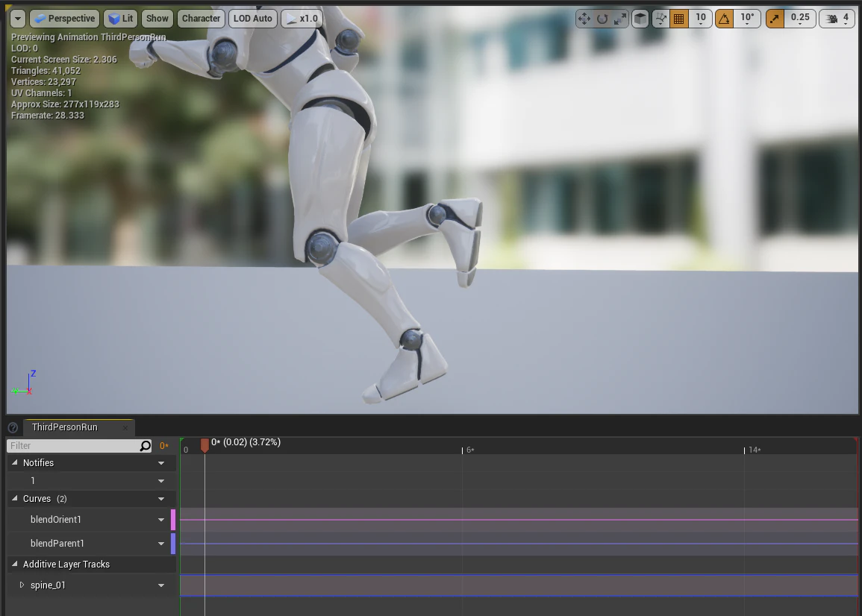Open the blendOrient1 curve dropdown
Image resolution: width=862 pixels, height=616 pixels.
161,520
